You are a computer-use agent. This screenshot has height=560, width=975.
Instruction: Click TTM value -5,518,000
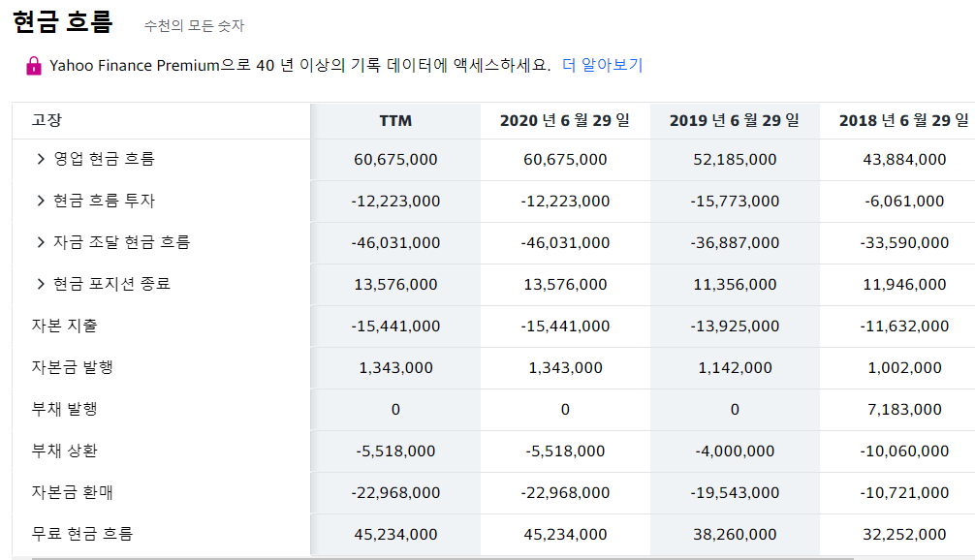coord(395,451)
